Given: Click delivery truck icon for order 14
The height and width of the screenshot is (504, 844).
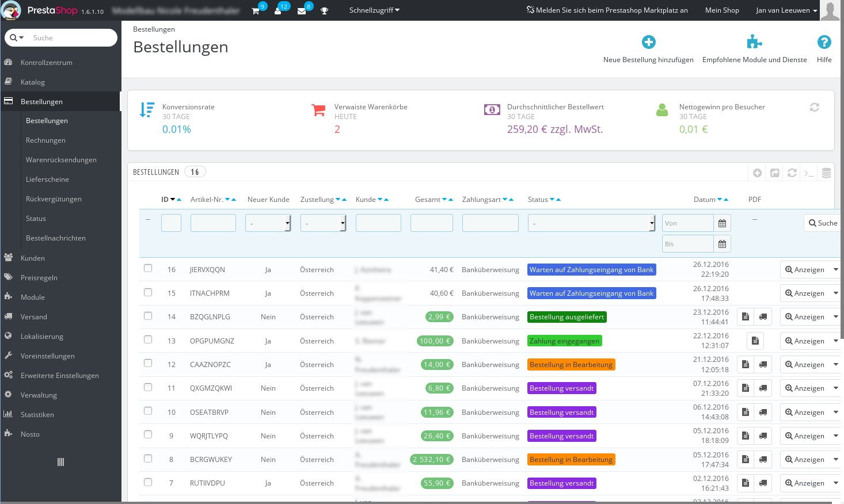Looking at the screenshot, I should click(x=763, y=317).
